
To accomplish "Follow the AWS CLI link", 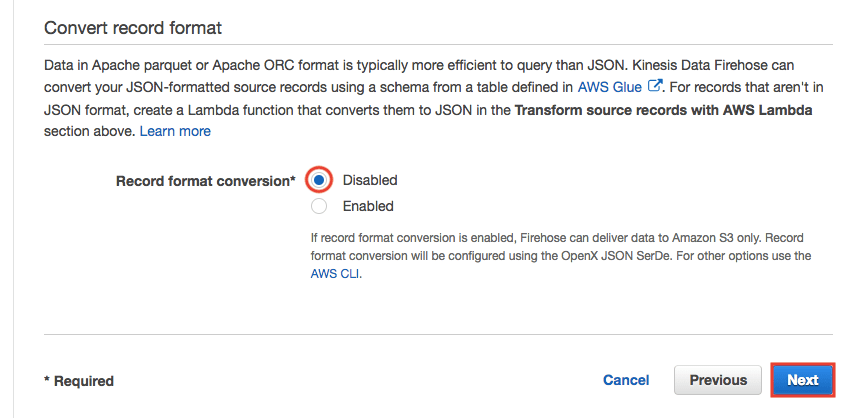I will (x=335, y=273).
